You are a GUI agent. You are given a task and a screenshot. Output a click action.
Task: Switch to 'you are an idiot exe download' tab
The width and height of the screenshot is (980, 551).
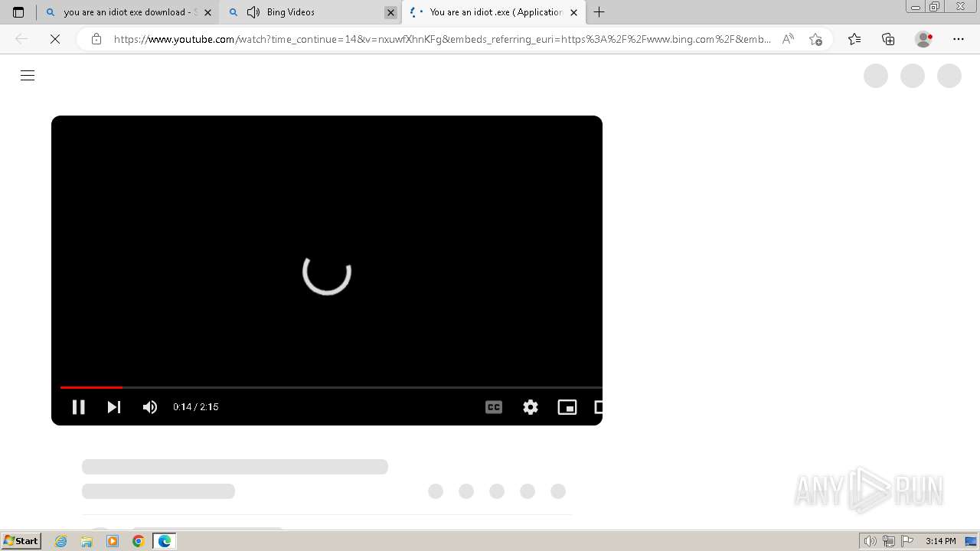(129, 12)
